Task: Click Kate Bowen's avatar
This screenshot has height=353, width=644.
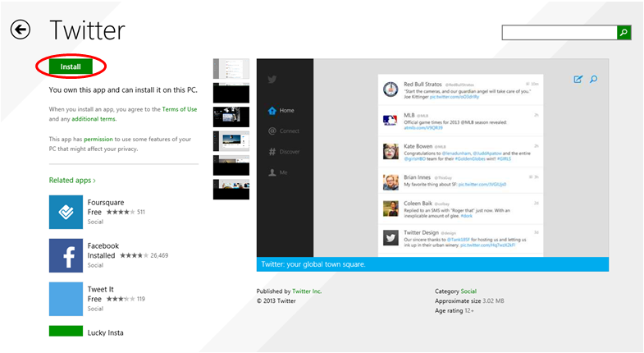Action: tap(391, 151)
